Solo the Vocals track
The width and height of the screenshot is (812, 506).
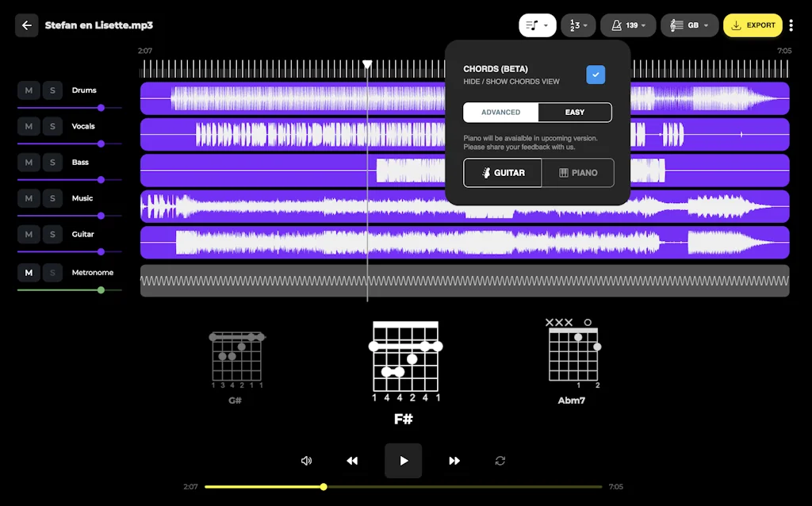52,125
